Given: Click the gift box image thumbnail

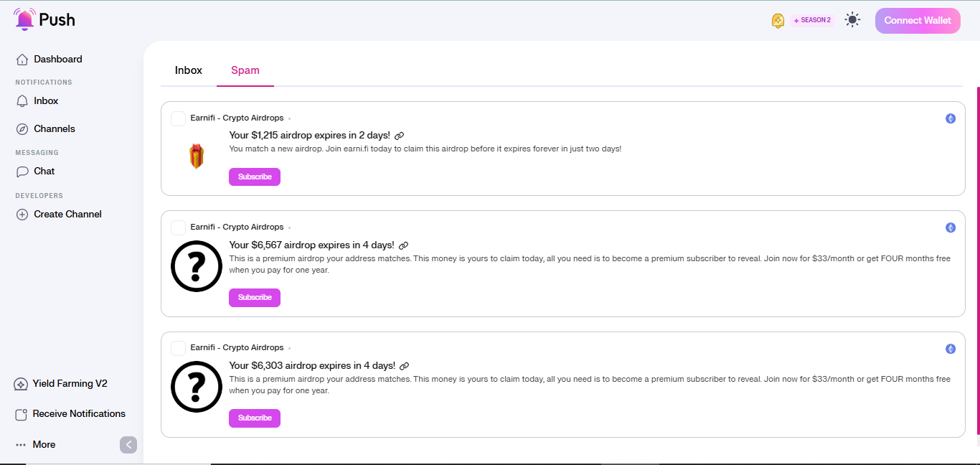Looking at the screenshot, I should coord(197,156).
